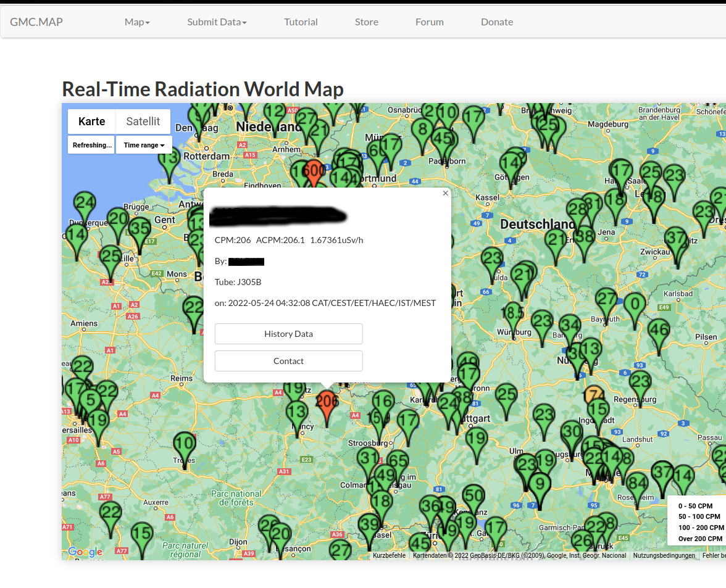Expand the Map dropdown menu
The height and width of the screenshot is (588, 726).
(x=137, y=22)
